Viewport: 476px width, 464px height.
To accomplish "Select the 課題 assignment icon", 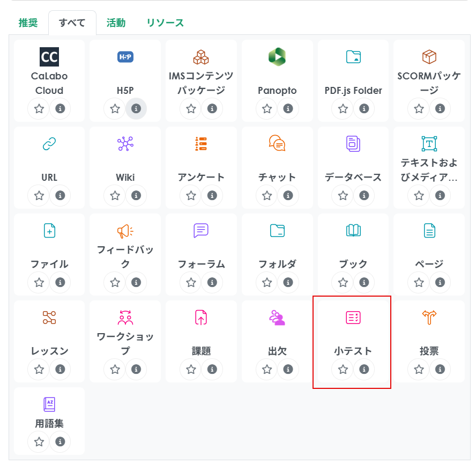I will (201, 318).
